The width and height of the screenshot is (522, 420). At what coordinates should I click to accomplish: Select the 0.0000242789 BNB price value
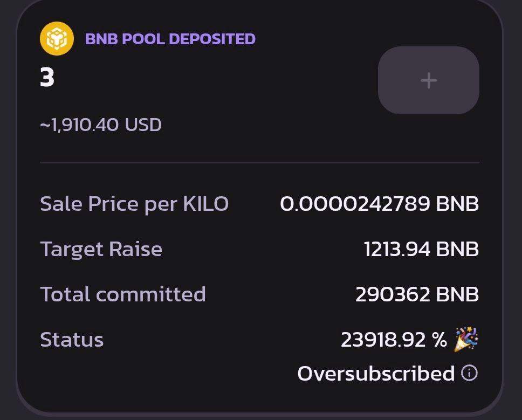pos(379,204)
